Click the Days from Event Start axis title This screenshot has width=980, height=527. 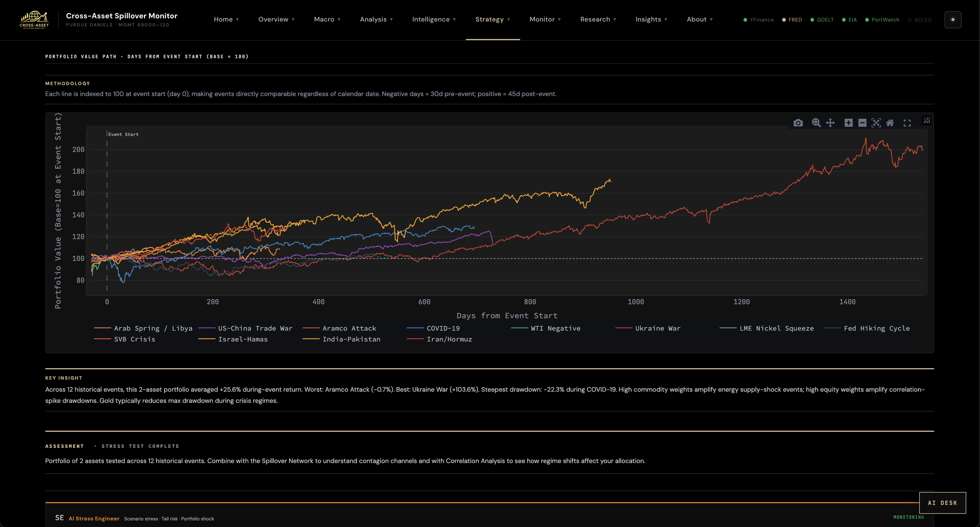[x=507, y=315]
